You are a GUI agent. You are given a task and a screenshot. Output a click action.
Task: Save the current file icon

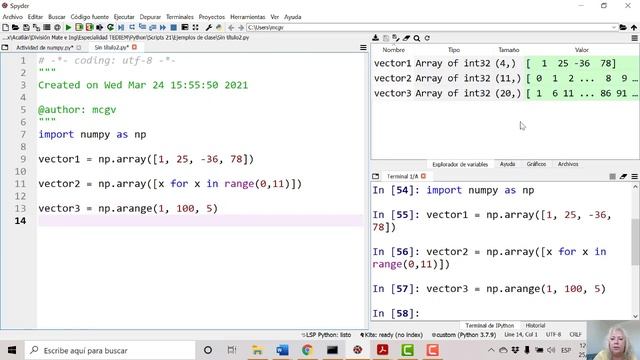coord(26,27)
